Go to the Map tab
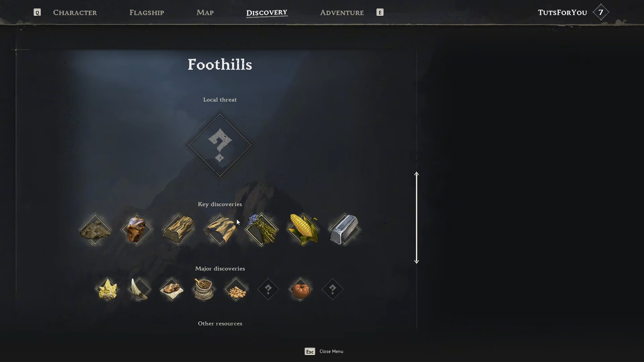This screenshot has width=644, height=362. point(205,13)
